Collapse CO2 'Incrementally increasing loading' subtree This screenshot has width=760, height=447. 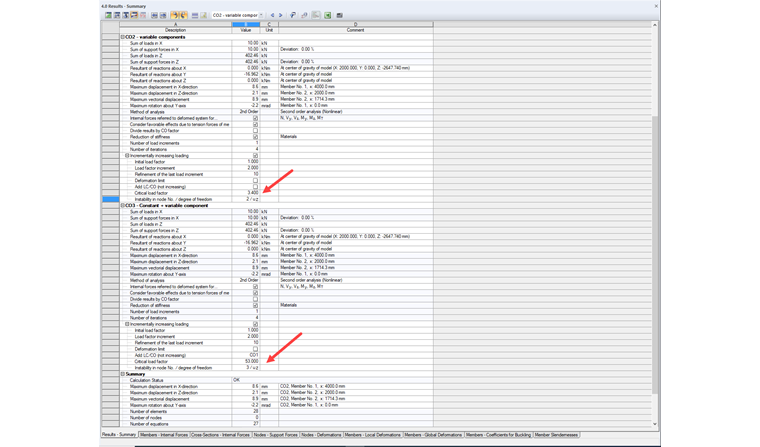pos(127,156)
